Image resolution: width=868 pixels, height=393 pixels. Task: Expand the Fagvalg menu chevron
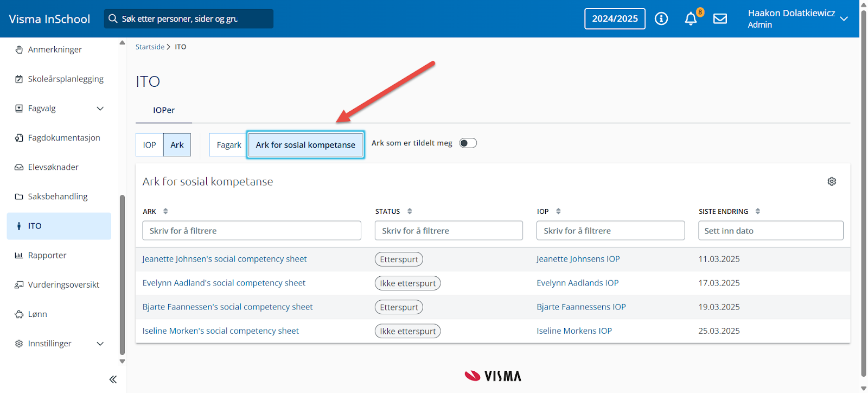point(100,109)
